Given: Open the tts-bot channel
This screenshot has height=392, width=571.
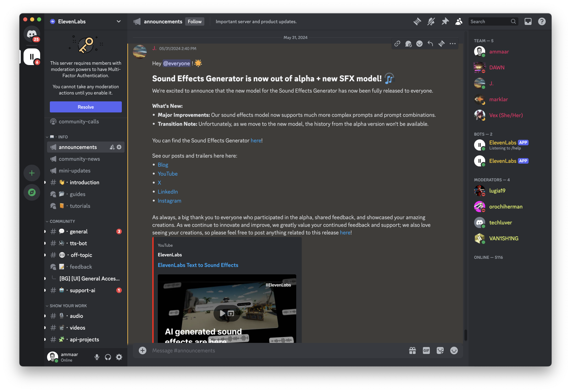Looking at the screenshot, I should [86, 244].
